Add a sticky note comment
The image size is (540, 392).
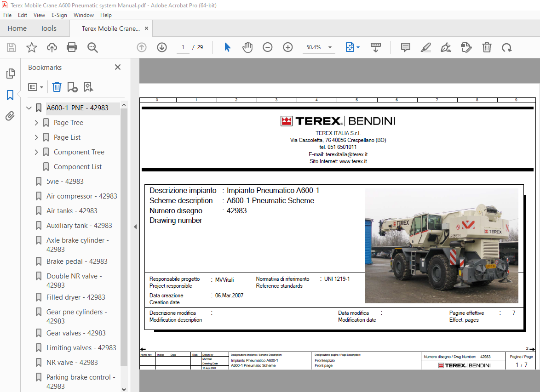click(406, 47)
